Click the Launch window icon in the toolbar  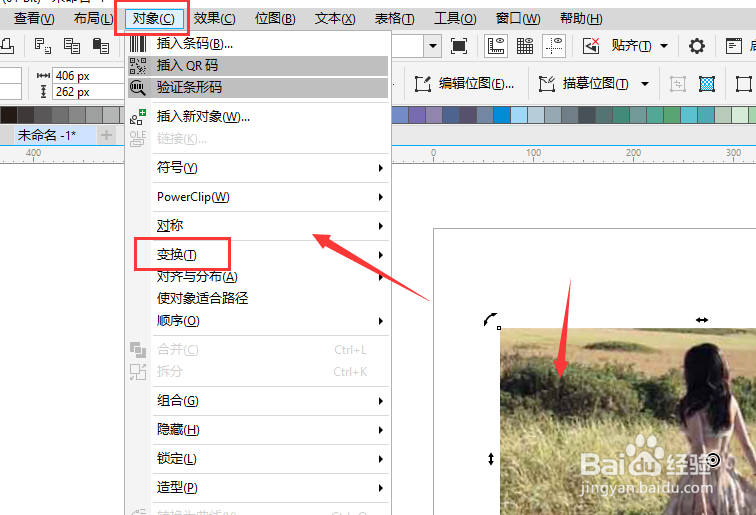point(733,46)
